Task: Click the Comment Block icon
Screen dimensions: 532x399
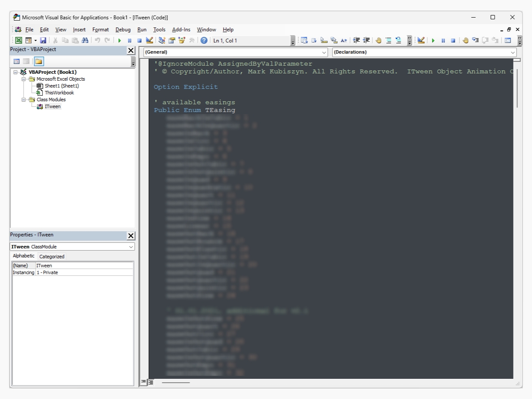Action: [388, 40]
